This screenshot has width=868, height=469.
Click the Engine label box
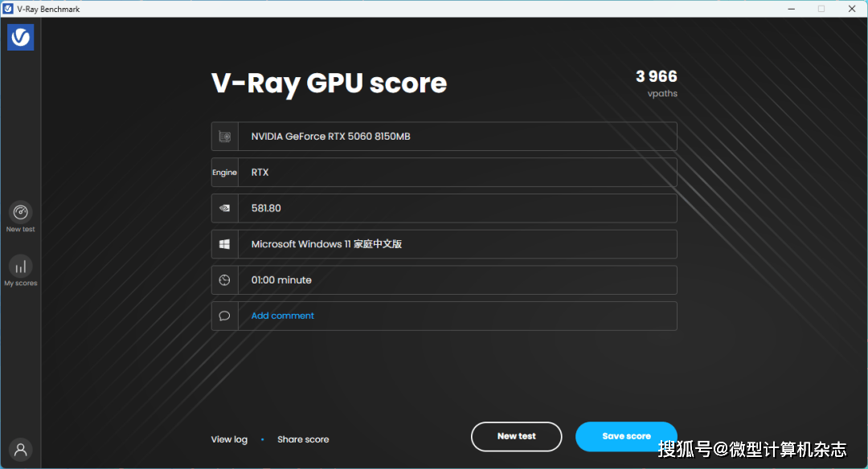coord(225,173)
